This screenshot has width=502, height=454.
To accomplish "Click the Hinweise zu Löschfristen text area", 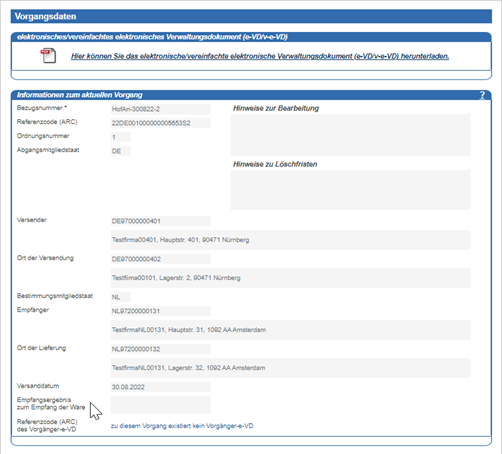I will click(x=351, y=190).
